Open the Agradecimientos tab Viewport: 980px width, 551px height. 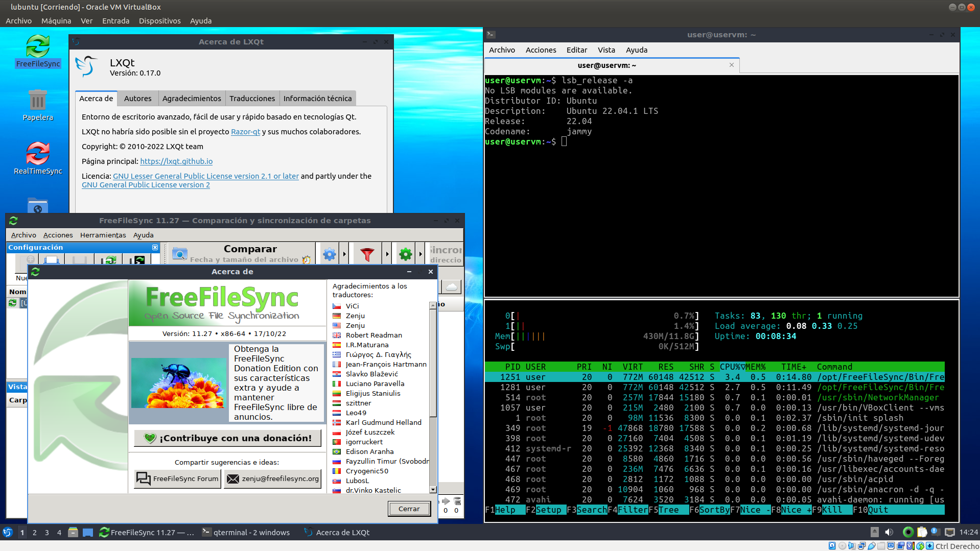click(x=192, y=98)
